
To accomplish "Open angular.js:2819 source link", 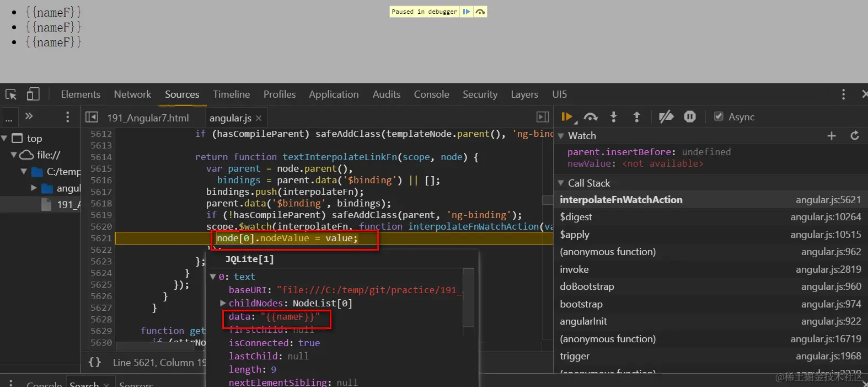I will pyautogui.click(x=828, y=269).
